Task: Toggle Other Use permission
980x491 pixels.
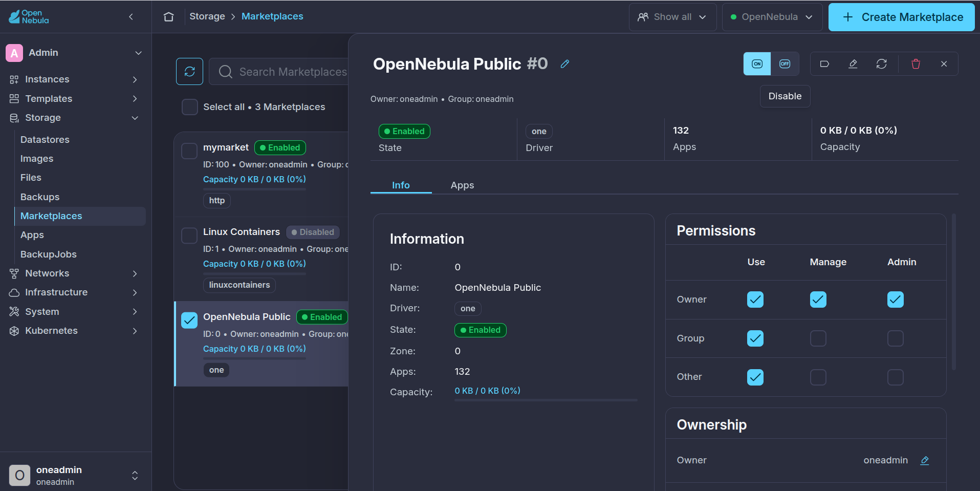Action: point(755,377)
